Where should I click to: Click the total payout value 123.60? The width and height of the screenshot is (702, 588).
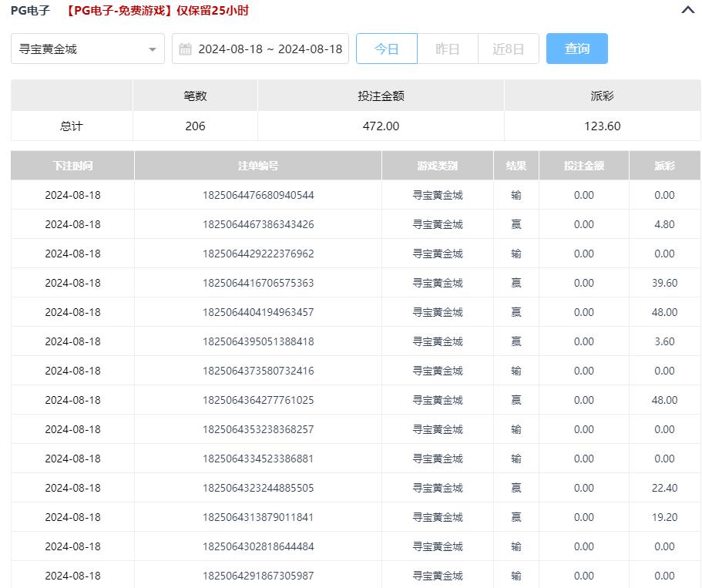point(603,126)
